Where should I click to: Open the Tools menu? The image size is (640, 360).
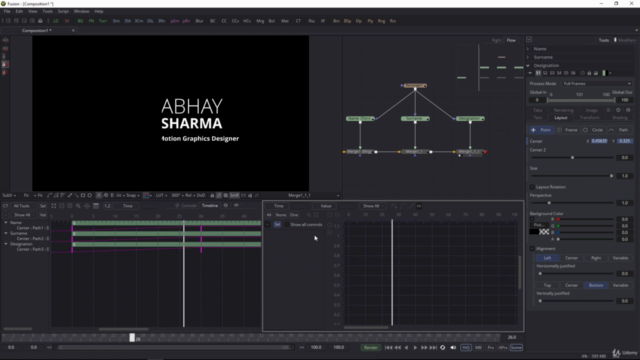pyautogui.click(x=47, y=11)
